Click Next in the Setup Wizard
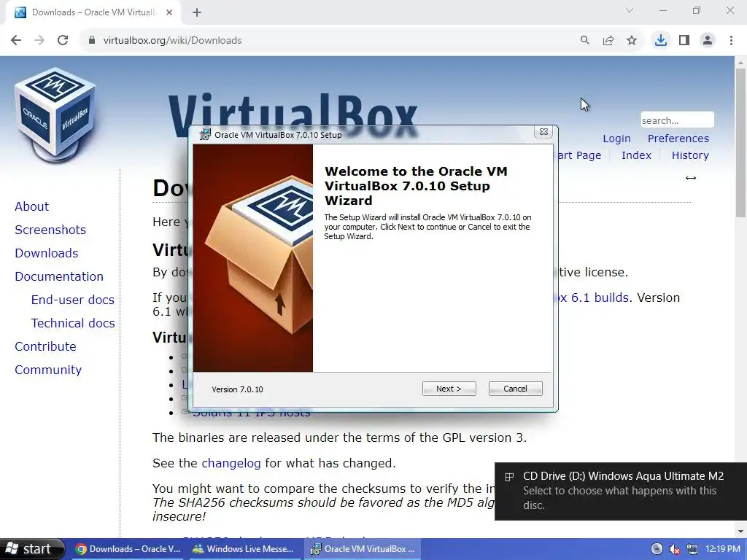 click(x=449, y=389)
